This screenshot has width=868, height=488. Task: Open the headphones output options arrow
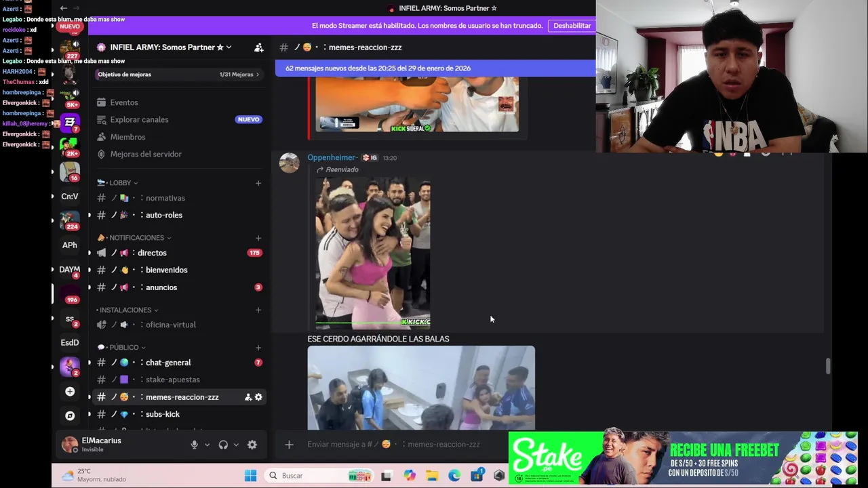pyautogui.click(x=236, y=445)
